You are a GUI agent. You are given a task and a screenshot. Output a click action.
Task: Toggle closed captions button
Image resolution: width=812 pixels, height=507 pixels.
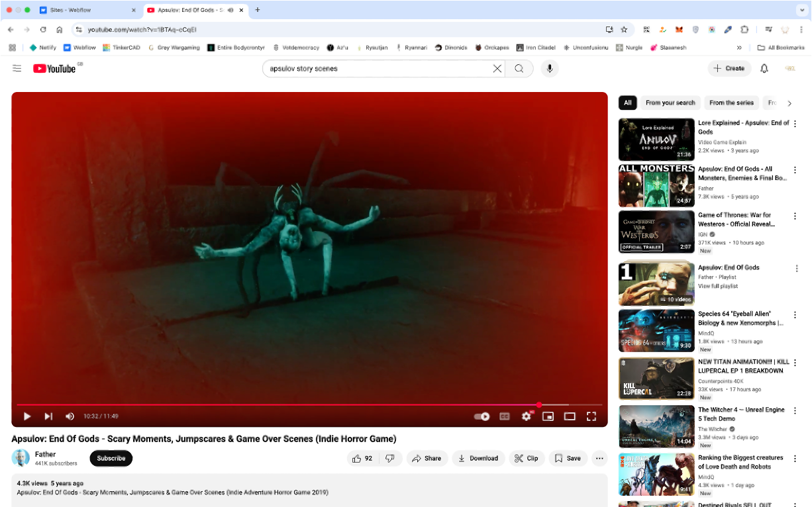click(x=505, y=416)
